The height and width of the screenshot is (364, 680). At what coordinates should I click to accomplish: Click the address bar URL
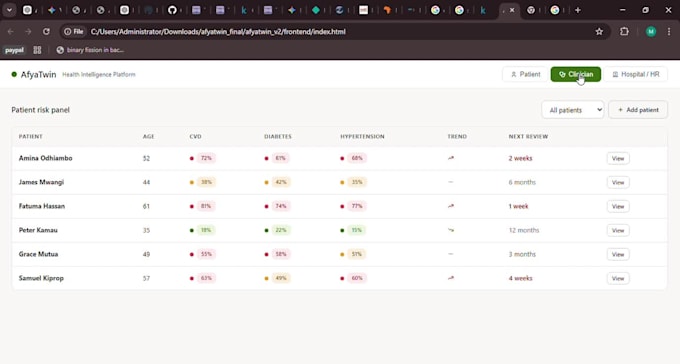tap(218, 32)
